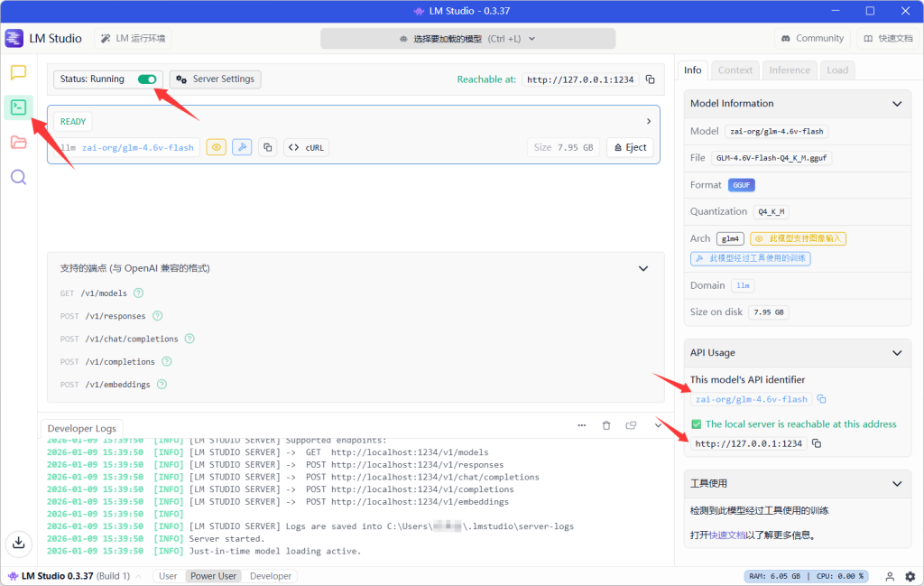Open the 快速文档 link in tool usage
Screen dimensions: 924x586
[x=727, y=535]
